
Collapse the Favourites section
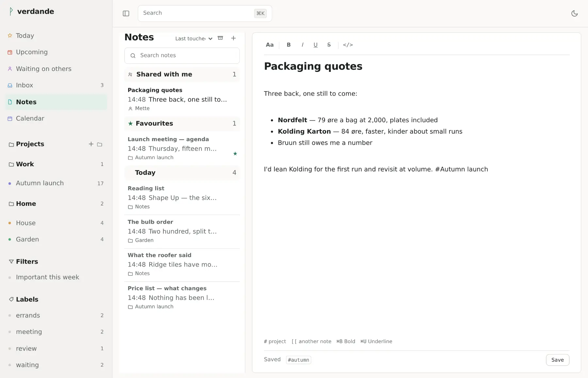(182, 123)
